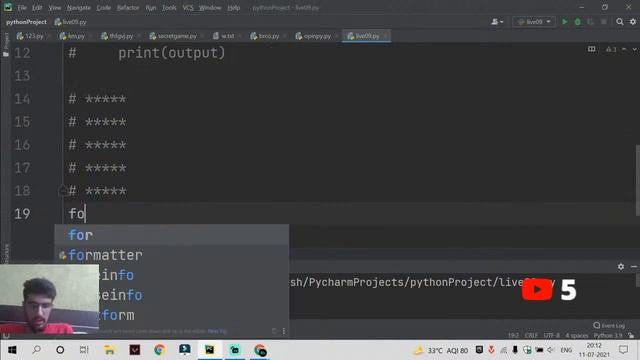Open the Project tool window side tab
This screenshot has width=640, height=360.
coord(6,44)
